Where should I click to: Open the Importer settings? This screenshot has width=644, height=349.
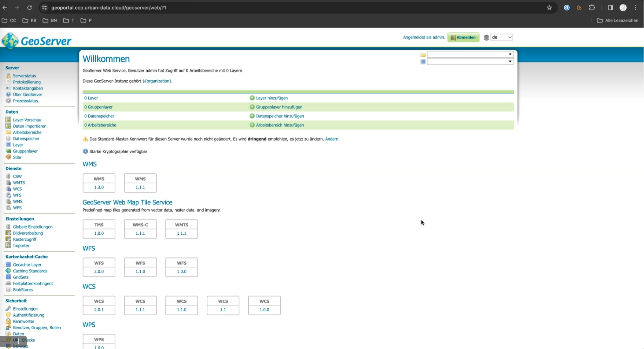[21, 245]
